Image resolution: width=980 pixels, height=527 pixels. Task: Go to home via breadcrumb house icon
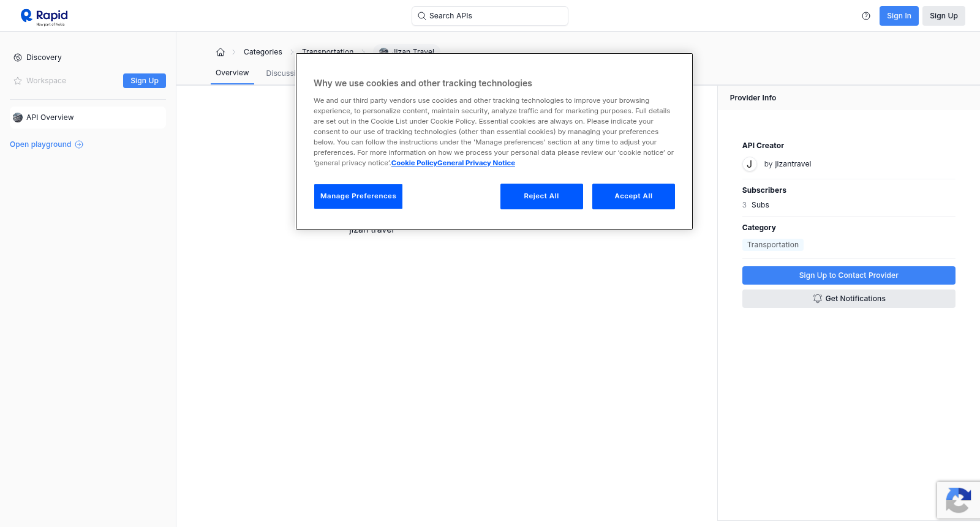pos(221,52)
